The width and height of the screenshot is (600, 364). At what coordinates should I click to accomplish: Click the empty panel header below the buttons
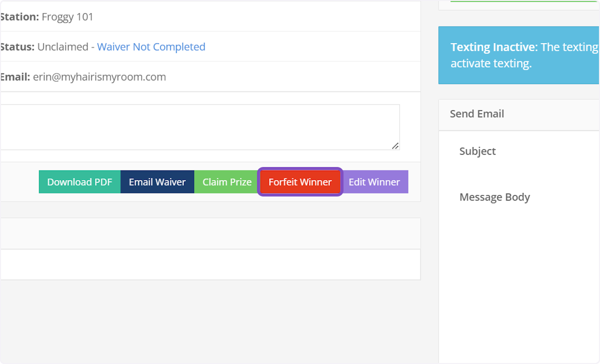(x=210, y=233)
